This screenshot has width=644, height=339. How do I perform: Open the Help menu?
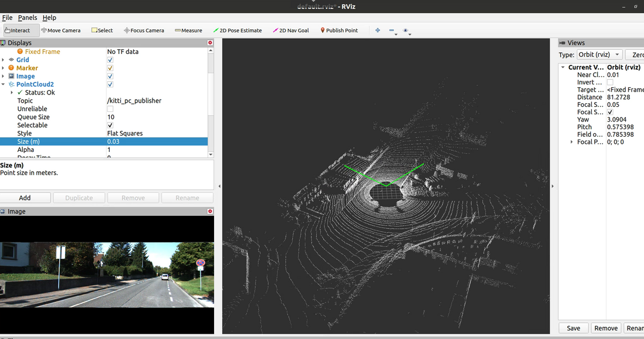pyautogui.click(x=49, y=18)
